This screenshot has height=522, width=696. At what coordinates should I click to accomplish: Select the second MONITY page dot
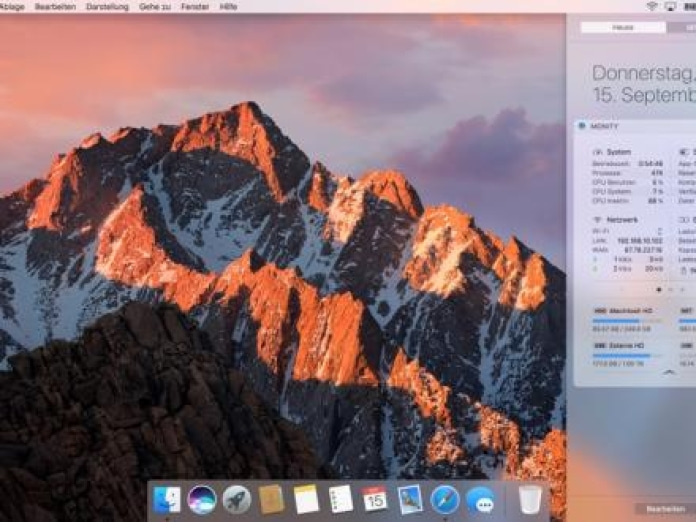(671, 290)
